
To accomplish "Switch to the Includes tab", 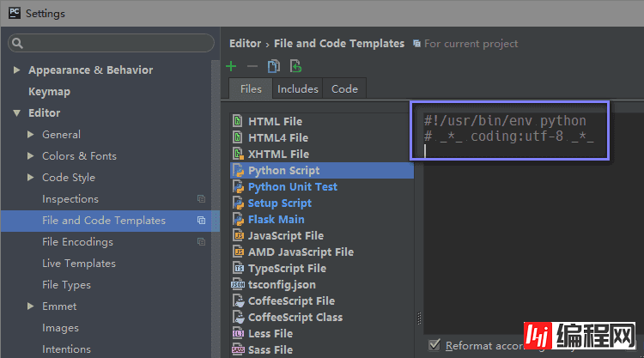I will click(297, 88).
